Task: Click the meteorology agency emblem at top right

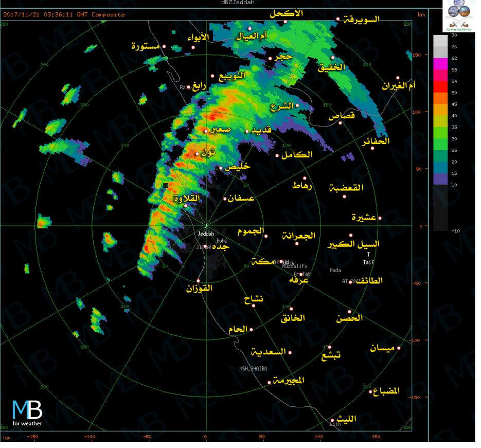Action: click(458, 15)
